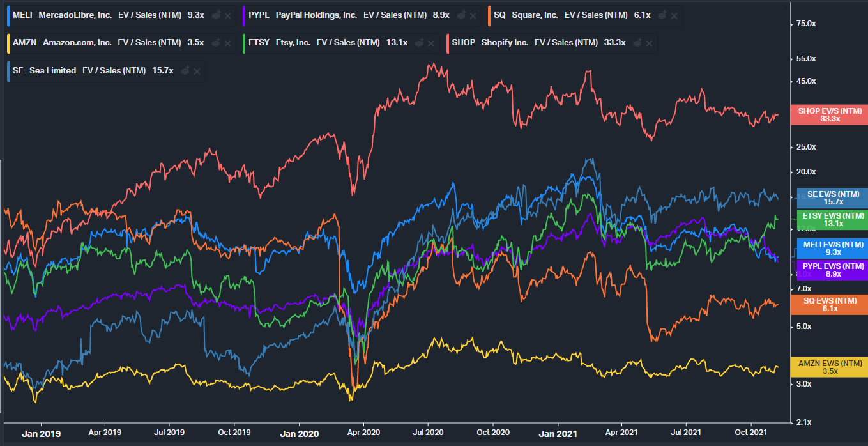The width and height of the screenshot is (868, 446).
Task: Click the 5.0x y-axis tick
Action: click(804, 327)
